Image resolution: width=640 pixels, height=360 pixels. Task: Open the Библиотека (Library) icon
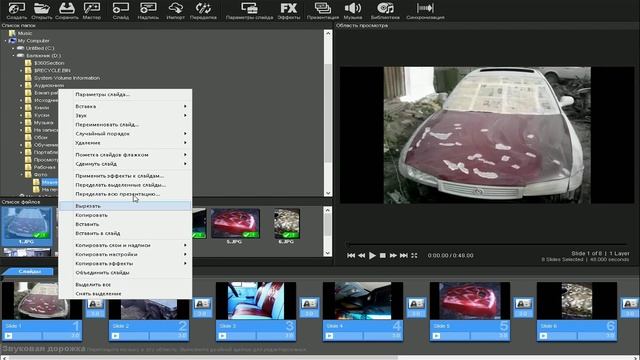pos(385,11)
